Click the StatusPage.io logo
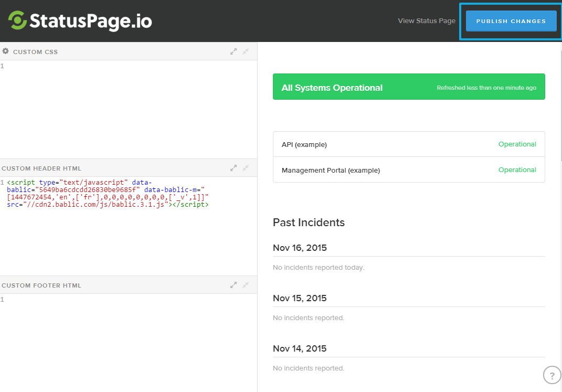Image resolution: width=562 pixels, height=392 pixels. pyautogui.click(x=80, y=21)
